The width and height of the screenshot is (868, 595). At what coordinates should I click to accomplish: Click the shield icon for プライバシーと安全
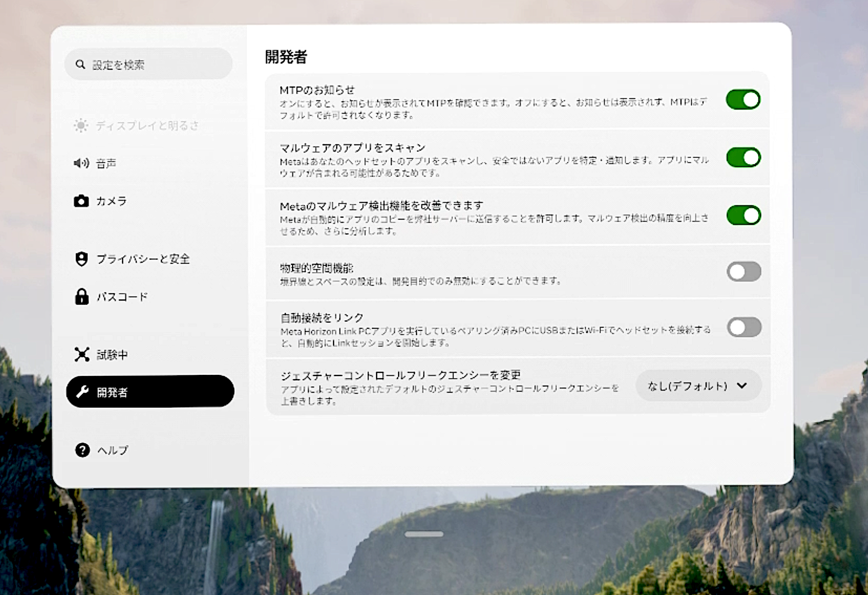click(81, 259)
